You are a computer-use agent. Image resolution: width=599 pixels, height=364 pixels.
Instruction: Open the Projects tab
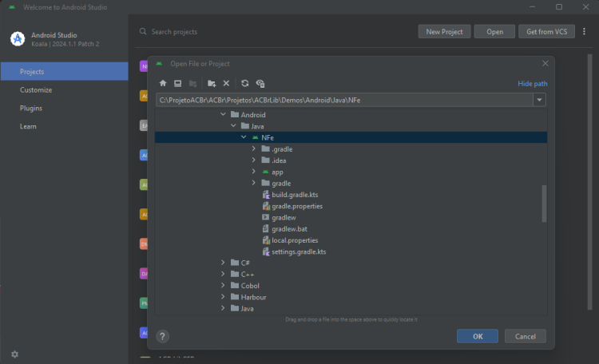tap(64, 71)
